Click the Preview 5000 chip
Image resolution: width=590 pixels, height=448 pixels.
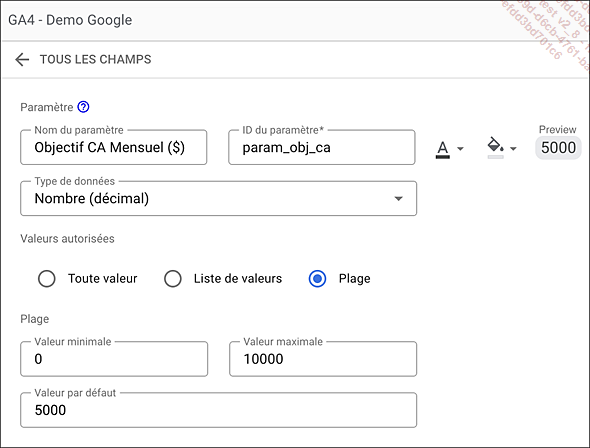click(558, 147)
